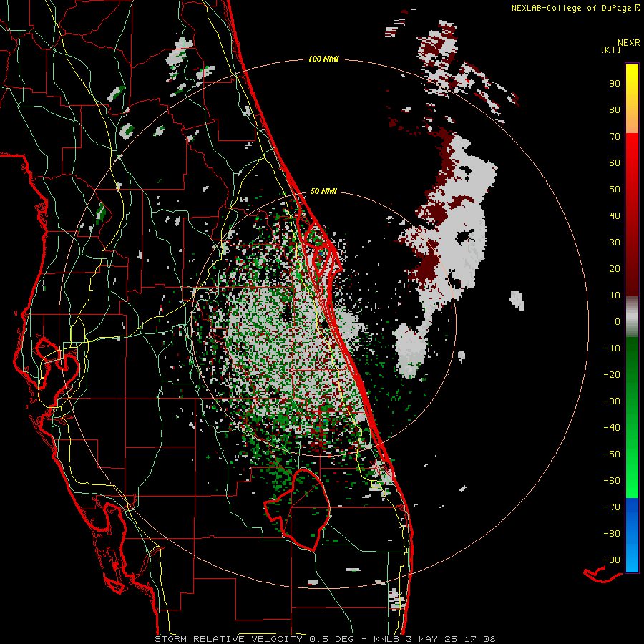The image size is (644, 644).
Task: Click the 60 value on the velocity scale
Action: pos(615,163)
